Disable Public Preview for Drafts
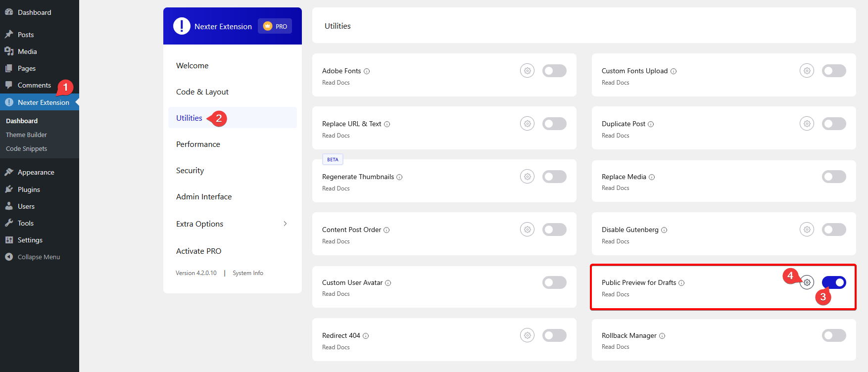 point(833,282)
